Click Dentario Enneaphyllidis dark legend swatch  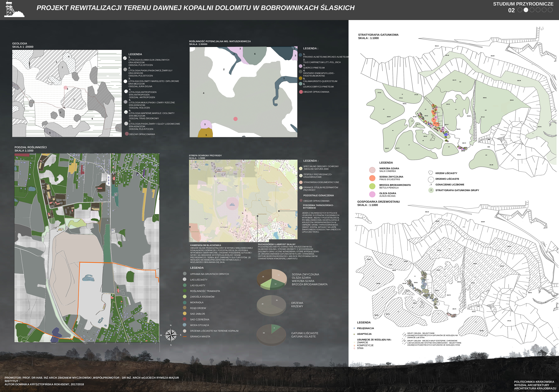pyautogui.click(x=300, y=72)
